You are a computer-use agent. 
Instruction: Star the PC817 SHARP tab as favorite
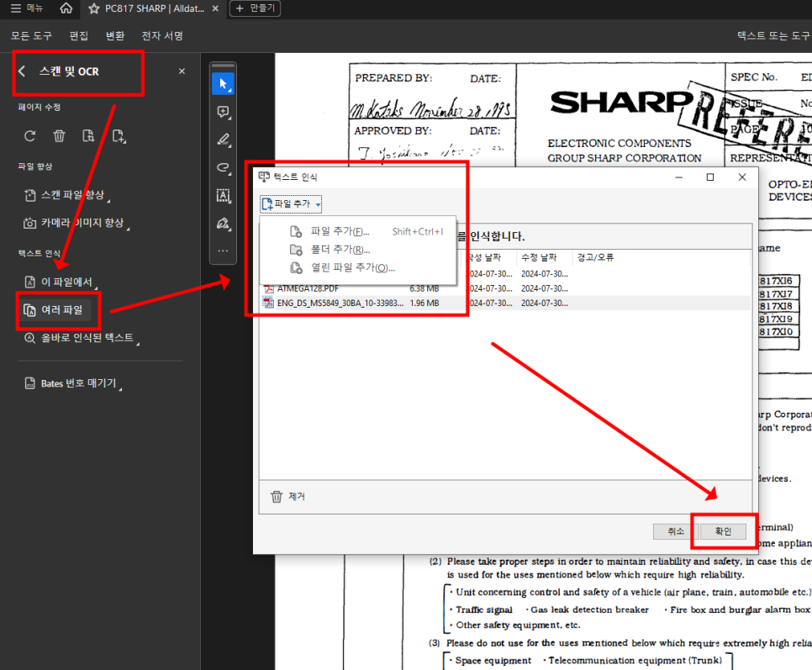pyautogui.click(x=94, y=8)
